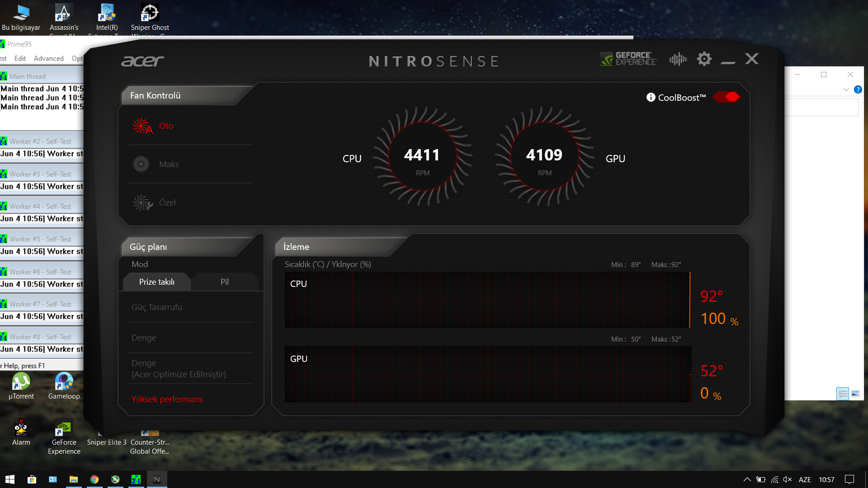Screen dimensions: 868x488
Task: Switch to the Pil tab
Action: (x=225, y=282)
